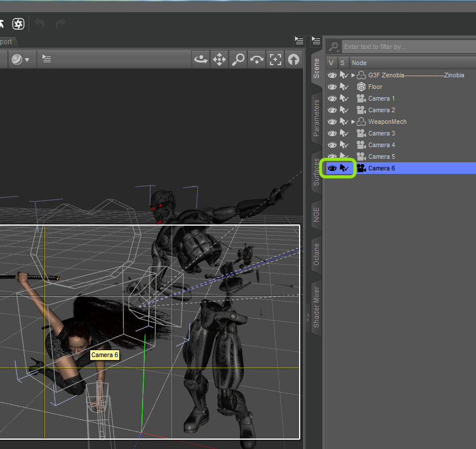The image size is (476, 449).
Task: Click the orbit/rotate view camera control
Action: pyautogui.click(x=201, y=59)
